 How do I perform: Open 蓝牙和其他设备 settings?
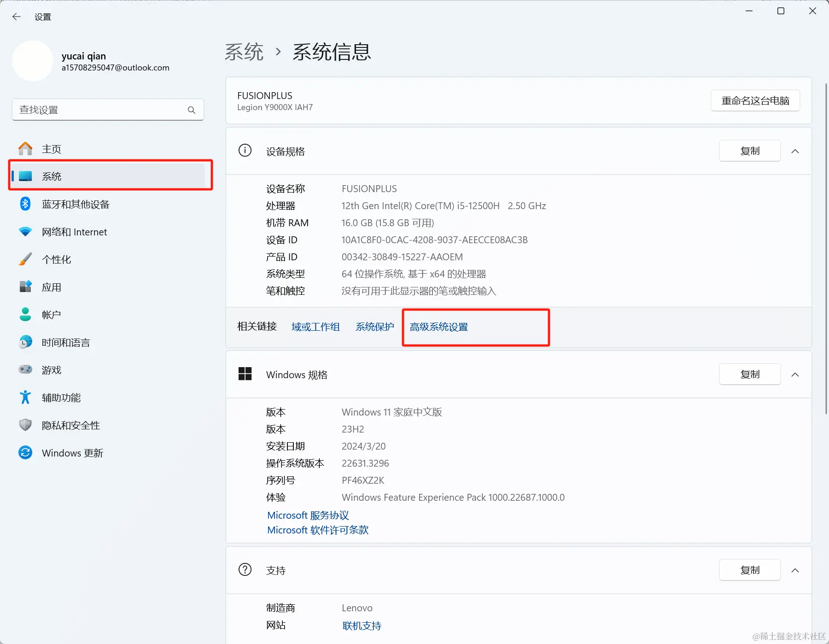tap(108, 204)
